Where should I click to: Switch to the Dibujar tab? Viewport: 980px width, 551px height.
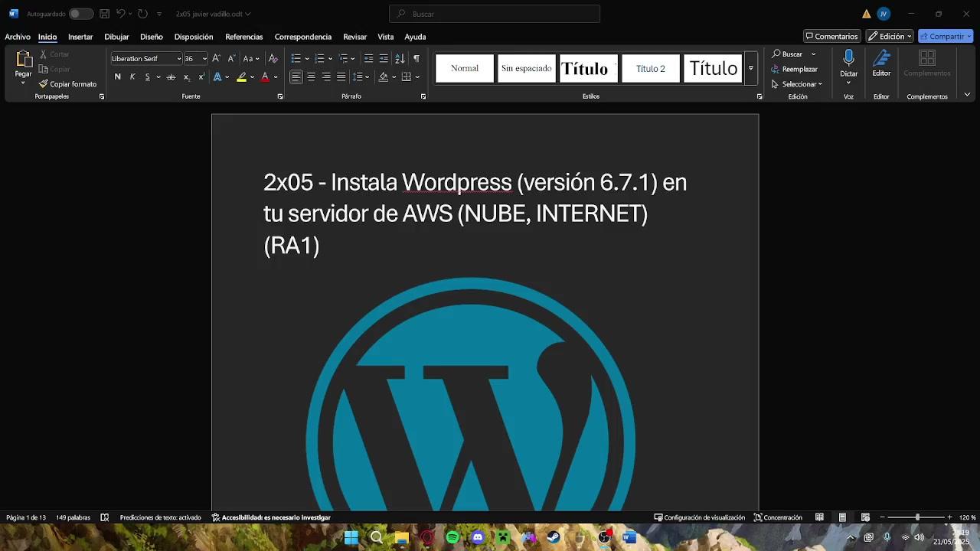[116, 37]
